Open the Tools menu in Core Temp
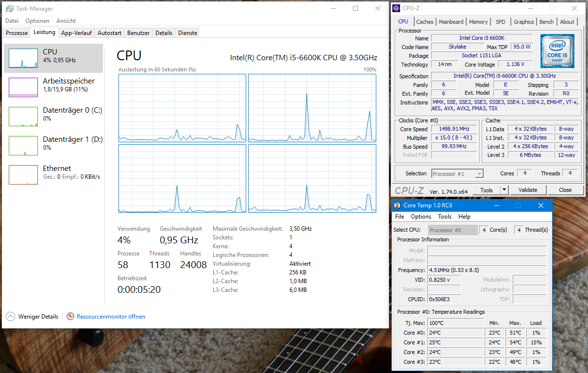Screen dimensions: 588x373 click(445, 217)
